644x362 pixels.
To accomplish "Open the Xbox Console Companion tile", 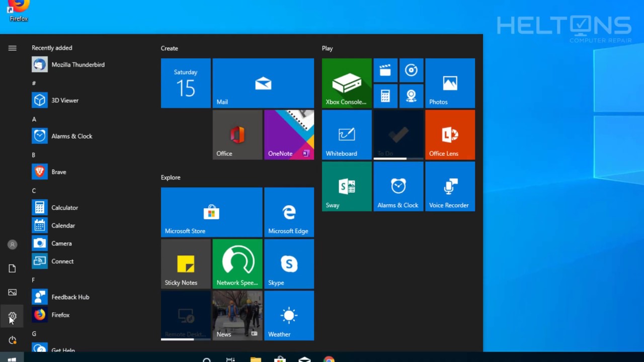I will point(347,83).
